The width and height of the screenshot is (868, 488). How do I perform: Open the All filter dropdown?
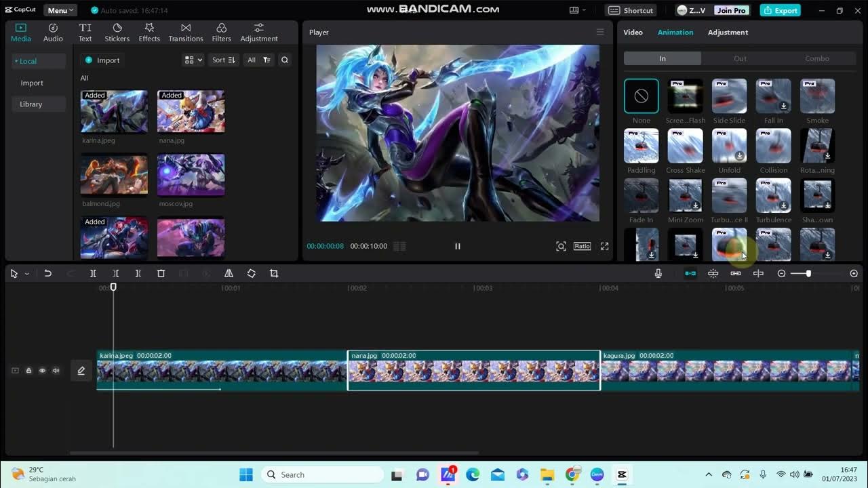coord(259,60)
